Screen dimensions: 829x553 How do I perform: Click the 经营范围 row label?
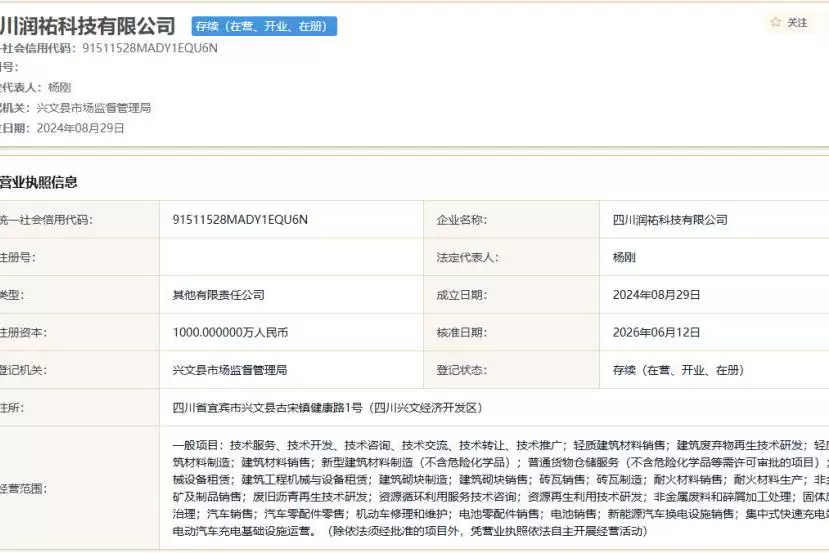coord(24,489)
